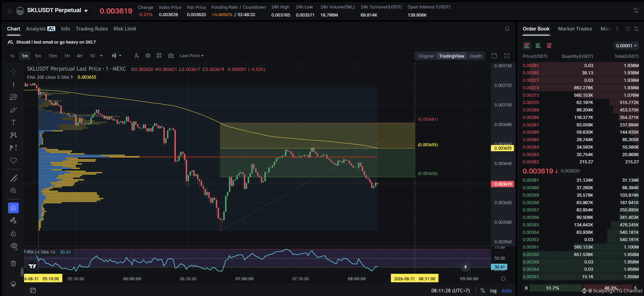Switch chart to Depth view
This screenshot has height=296, width=644.
tap(476, 56)
